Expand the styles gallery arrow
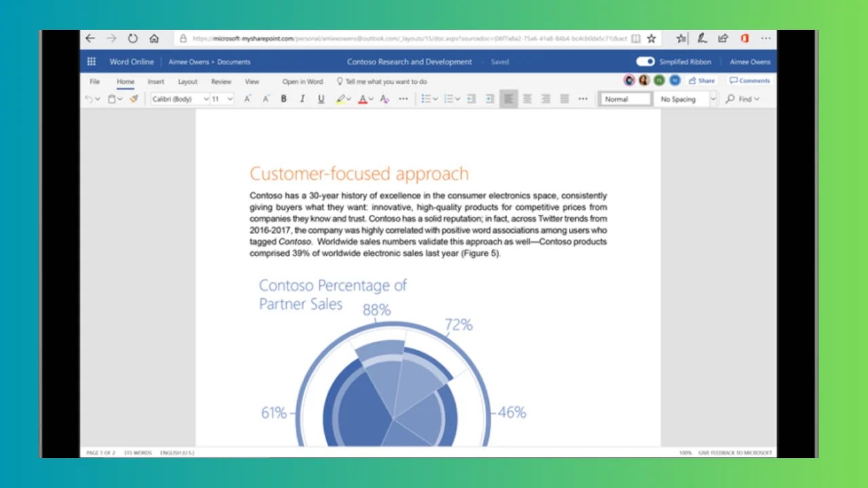Image resolution: width=868 pixels, height=488 pixels. [713, 99]
